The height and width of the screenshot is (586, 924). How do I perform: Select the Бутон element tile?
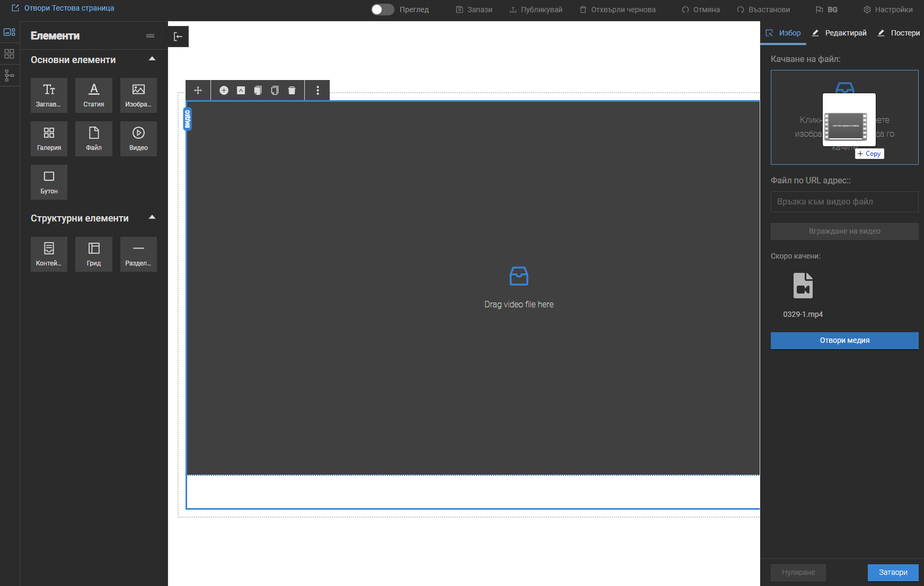tap(49, 182)
